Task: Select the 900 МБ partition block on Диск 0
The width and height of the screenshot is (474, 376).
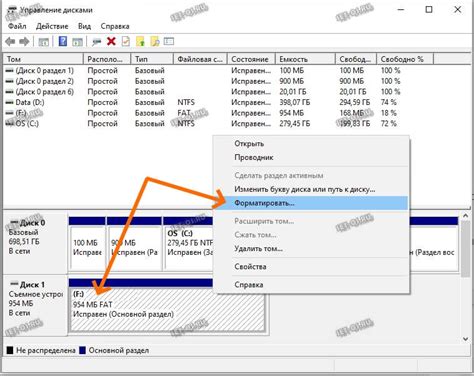Action: pyautogui.click(x=134, y=243)
